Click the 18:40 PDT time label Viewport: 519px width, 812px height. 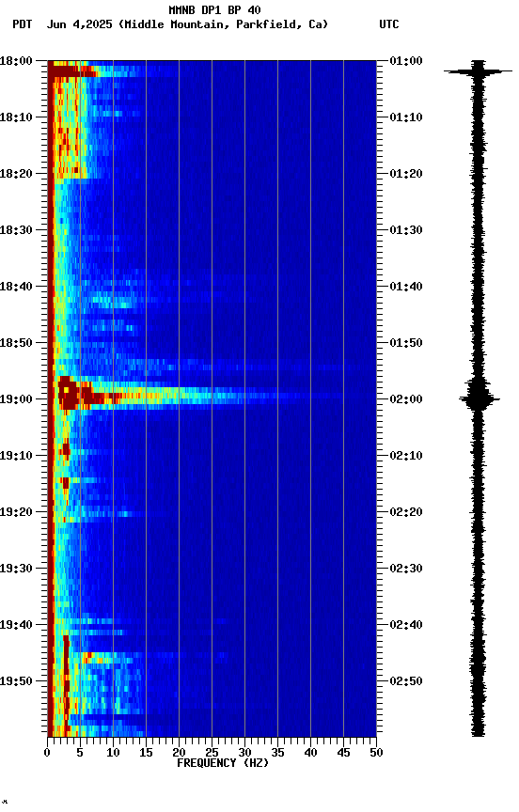[x=16, y=287]
